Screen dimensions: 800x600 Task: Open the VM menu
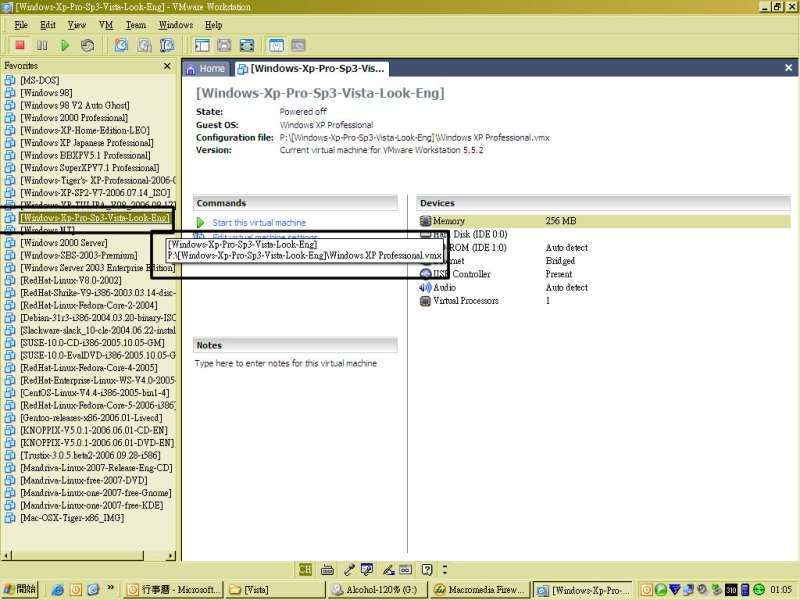pyautogui.click(x=106, y=25)
